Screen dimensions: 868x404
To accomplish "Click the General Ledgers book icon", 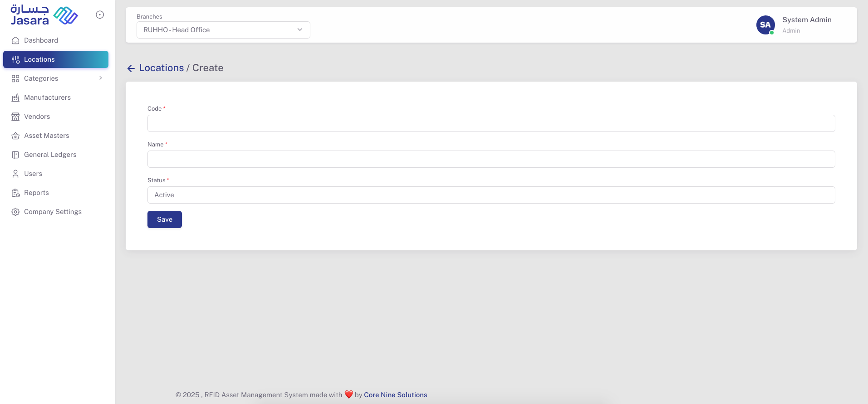I will point(15,155).
